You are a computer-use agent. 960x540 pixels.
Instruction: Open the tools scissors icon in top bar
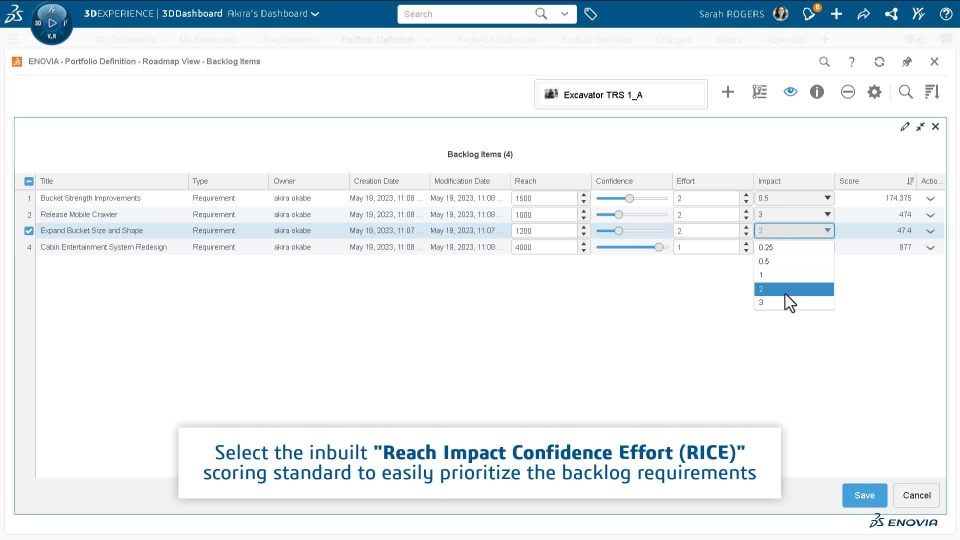[918, 13]
